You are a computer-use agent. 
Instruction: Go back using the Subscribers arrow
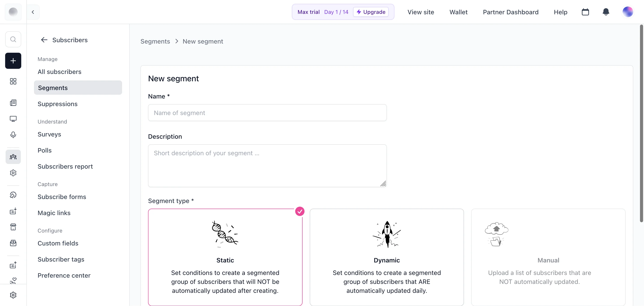pyautogui.click(x=44, y=40)
